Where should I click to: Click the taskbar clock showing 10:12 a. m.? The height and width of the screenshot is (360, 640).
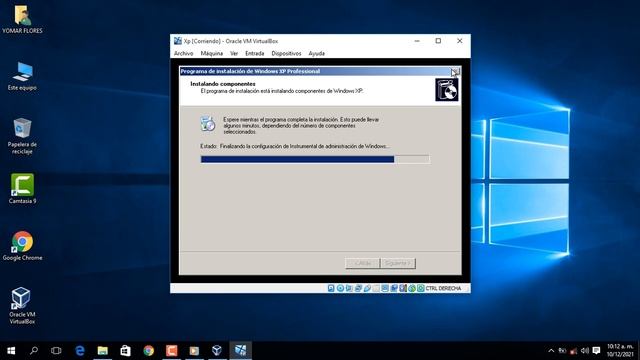(620, 351)
